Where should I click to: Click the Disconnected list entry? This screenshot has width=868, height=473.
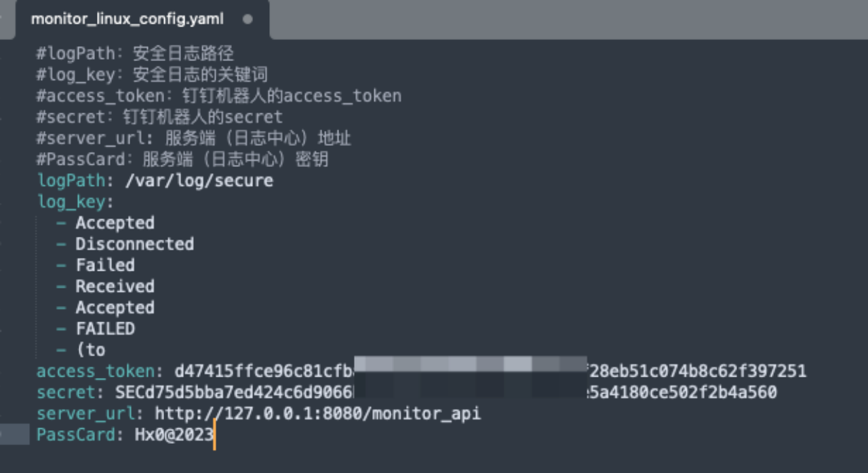point(134,244)
